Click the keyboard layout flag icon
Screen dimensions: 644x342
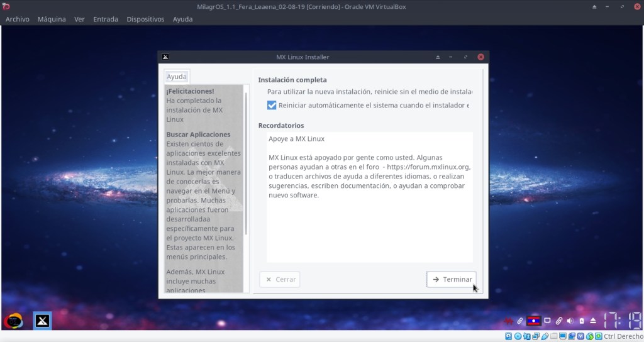click(534, 321)
